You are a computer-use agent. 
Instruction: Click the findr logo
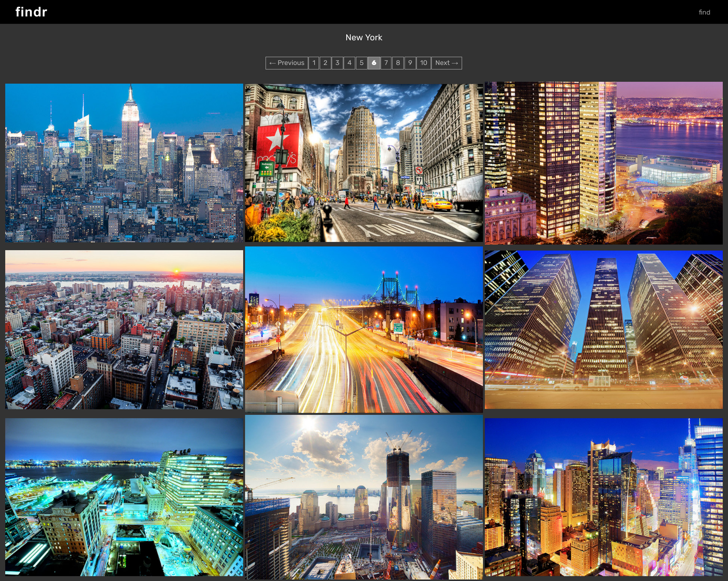(x=31, y=12)
